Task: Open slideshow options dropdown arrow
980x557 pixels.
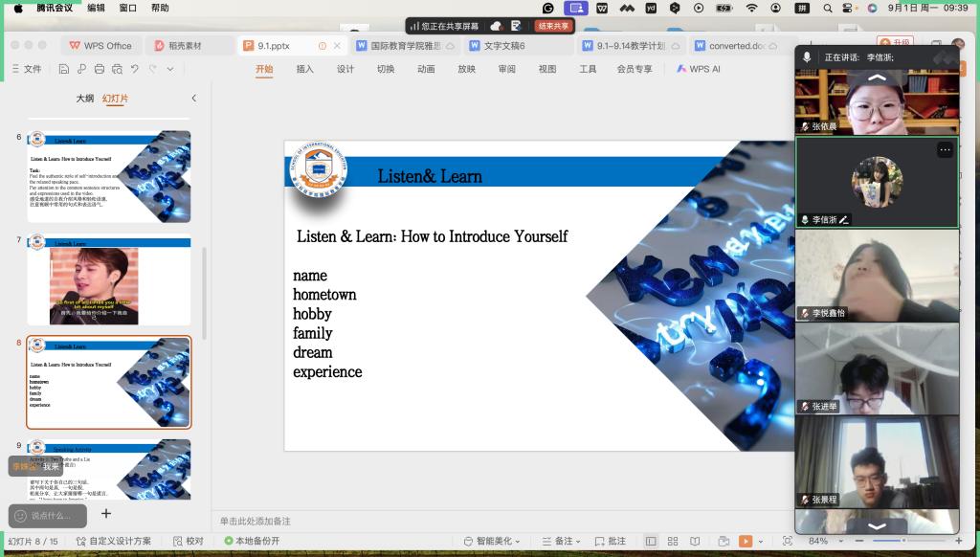Action: [761, 542]
